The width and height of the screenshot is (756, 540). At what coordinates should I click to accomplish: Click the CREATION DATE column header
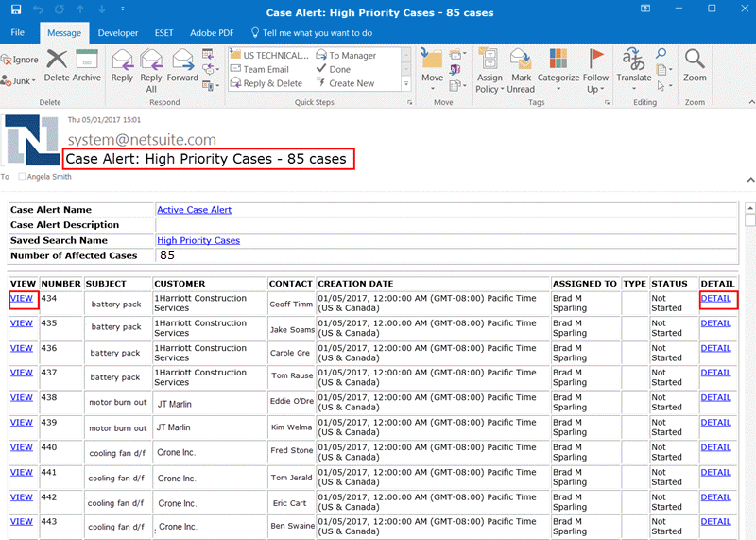coord(355,284)
